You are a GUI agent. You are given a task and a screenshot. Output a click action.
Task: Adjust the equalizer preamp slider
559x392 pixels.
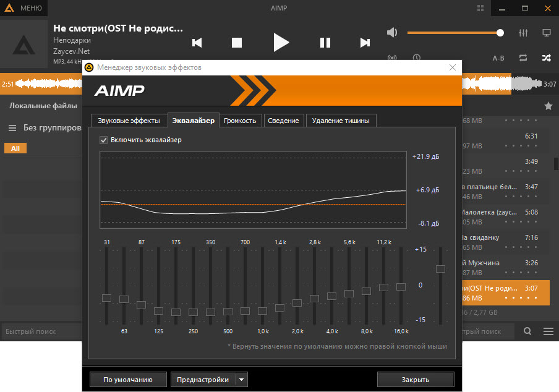point(441,269)
